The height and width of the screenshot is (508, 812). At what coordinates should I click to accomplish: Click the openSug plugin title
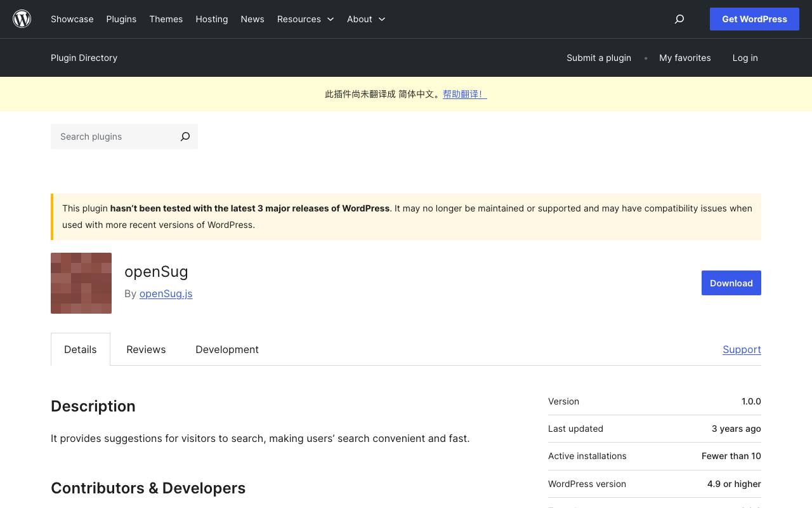(x=156, y=272)
